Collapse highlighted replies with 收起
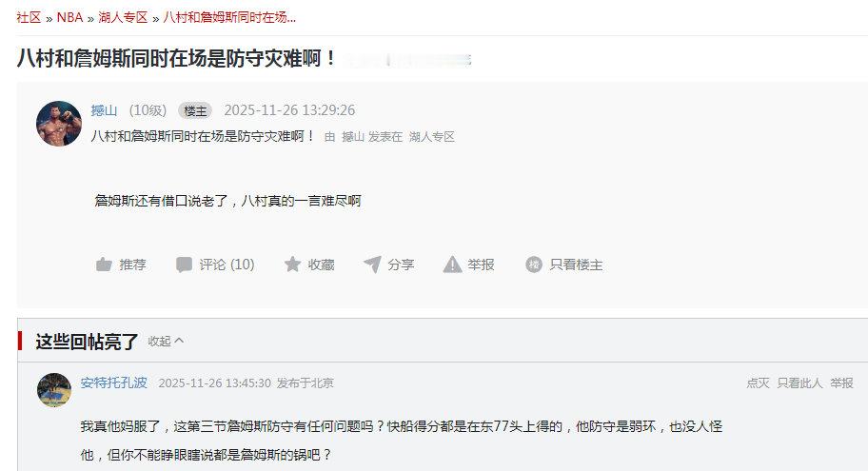This screenshot has width=868, height=471. pos(166,341)
